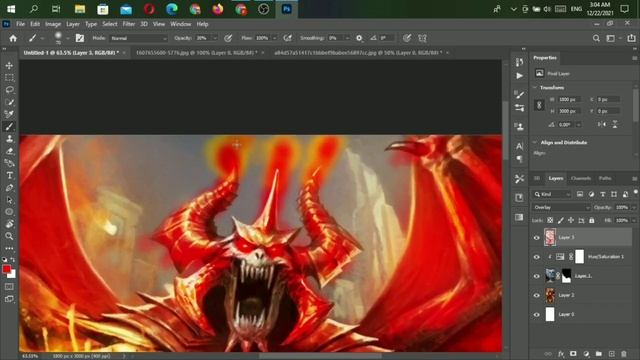
Task: Open the layer filter Kind dropdown
Action: pyautogui.click(x=552, y=194)
